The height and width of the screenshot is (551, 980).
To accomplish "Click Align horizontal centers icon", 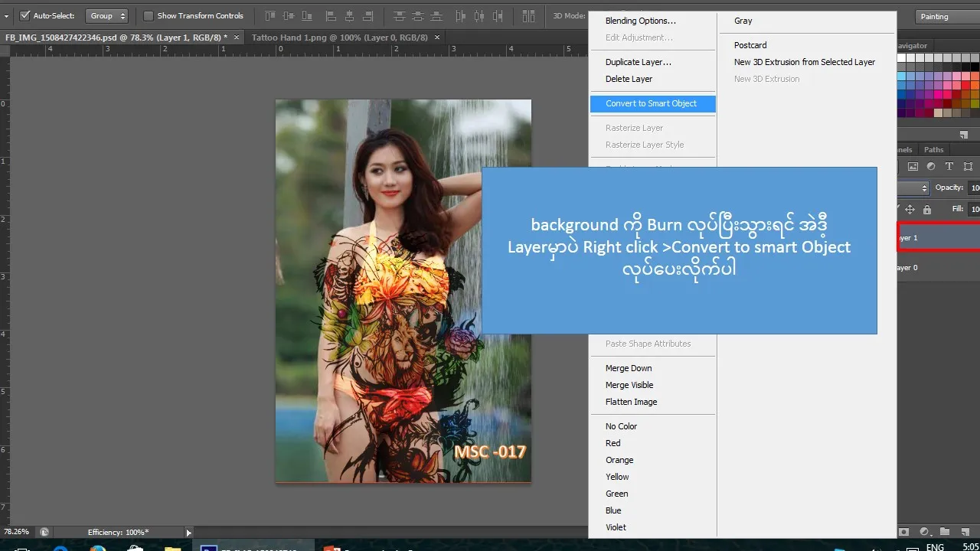I will click(350, 15).
